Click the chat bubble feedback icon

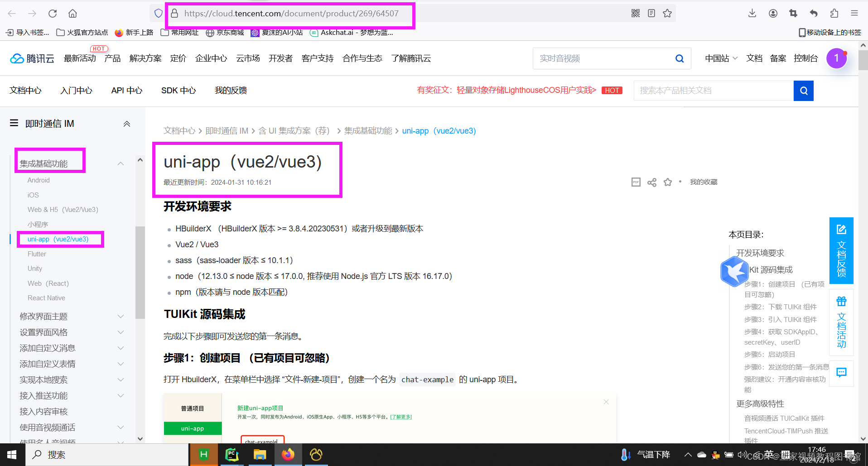pyautogui.click(x=841, y=373)
